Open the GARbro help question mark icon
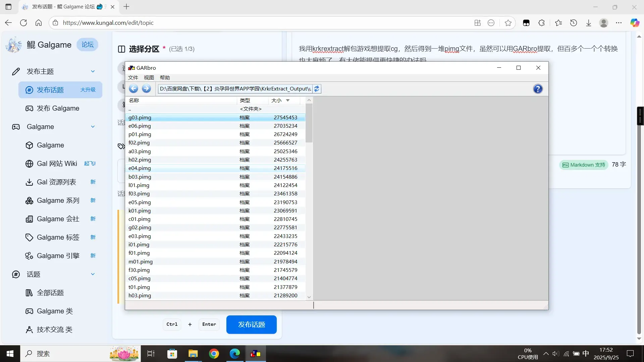 pos(538,89)
